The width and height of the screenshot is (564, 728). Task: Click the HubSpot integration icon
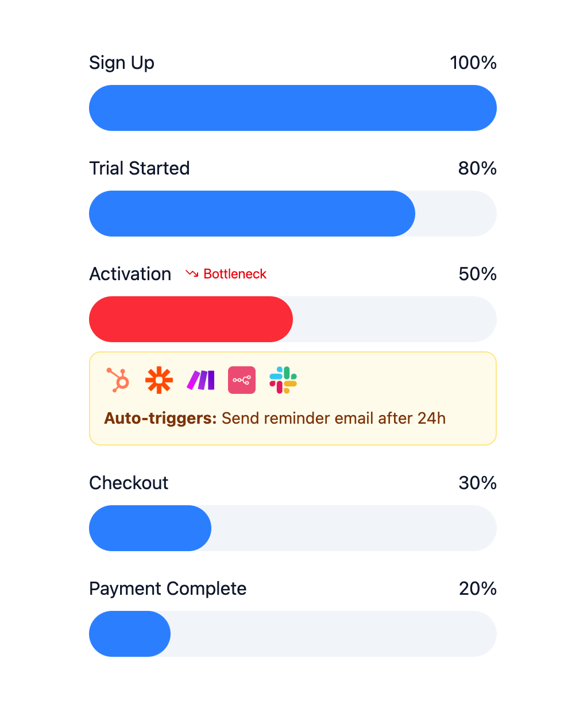[x=118, y=380]
